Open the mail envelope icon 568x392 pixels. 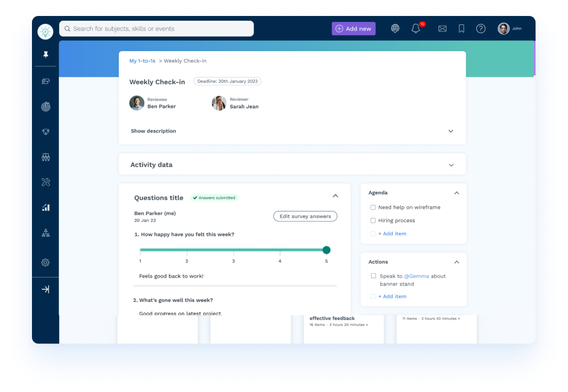tap(442, 29)
